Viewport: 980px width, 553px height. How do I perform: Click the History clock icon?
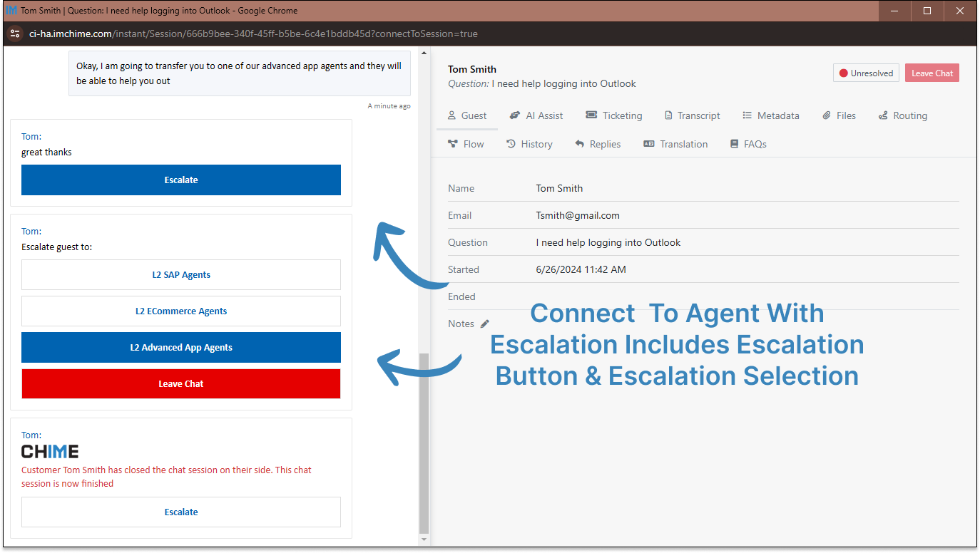511,143
